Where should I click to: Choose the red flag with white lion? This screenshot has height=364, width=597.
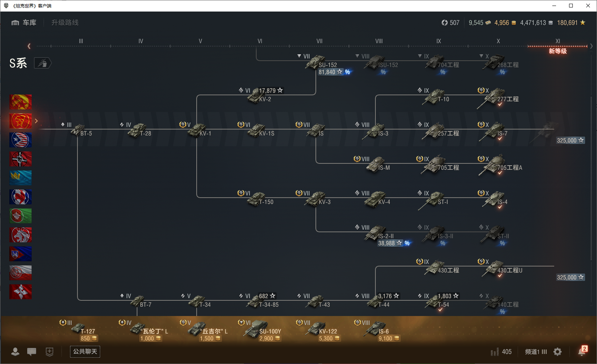[20, 235]
